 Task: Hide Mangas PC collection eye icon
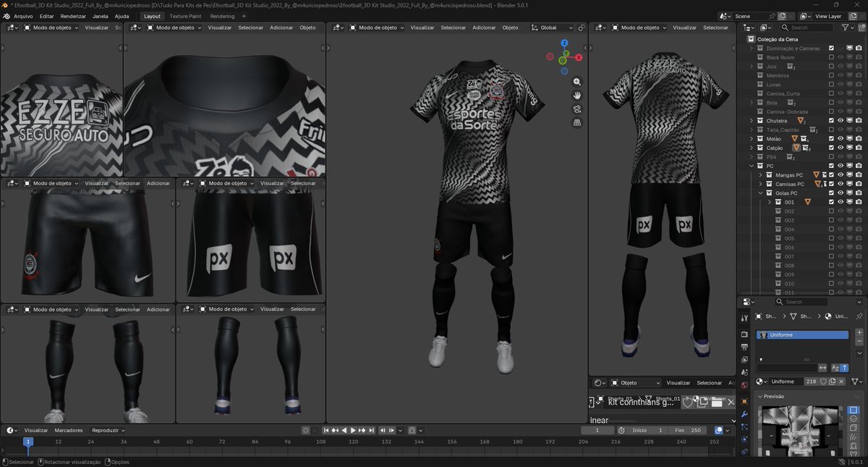(841, 174)
